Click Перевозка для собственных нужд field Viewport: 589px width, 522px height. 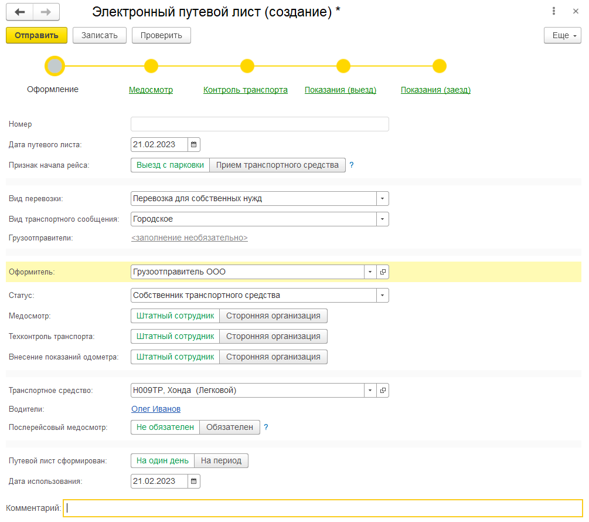(254, 199)
